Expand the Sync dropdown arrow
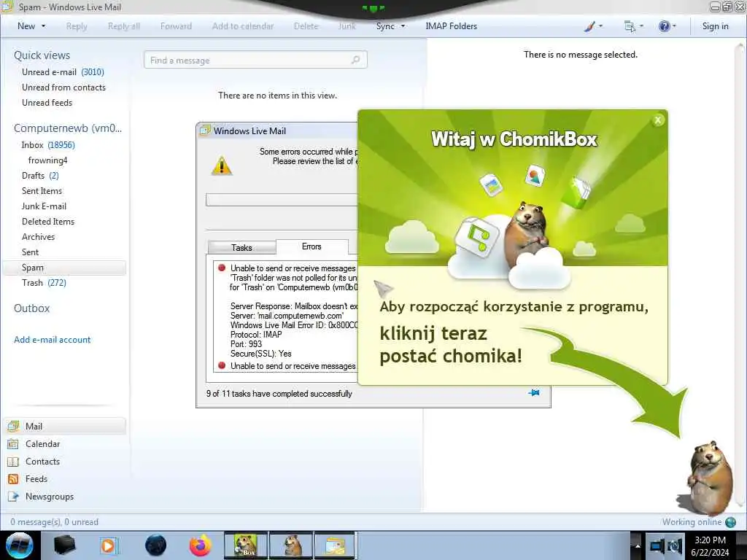Image resolution: width=747 pixels, height=560 pixels. pyautogui.click(x=403, y=26)
